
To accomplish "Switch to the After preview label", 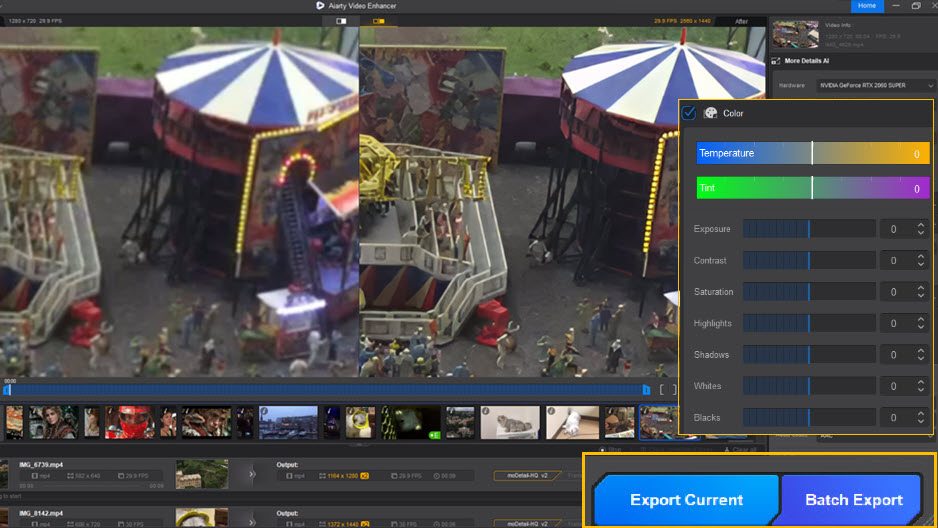I will pos(741,21).
